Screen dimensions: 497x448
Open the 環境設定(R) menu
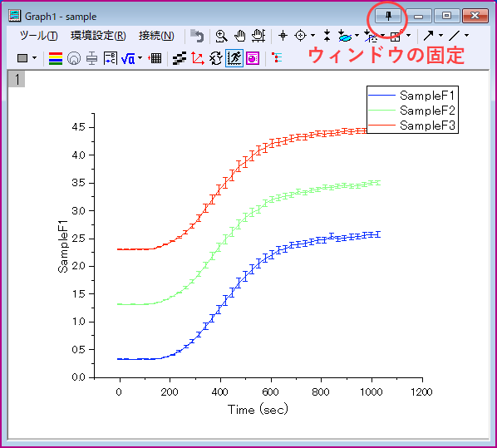coord(98,36)
